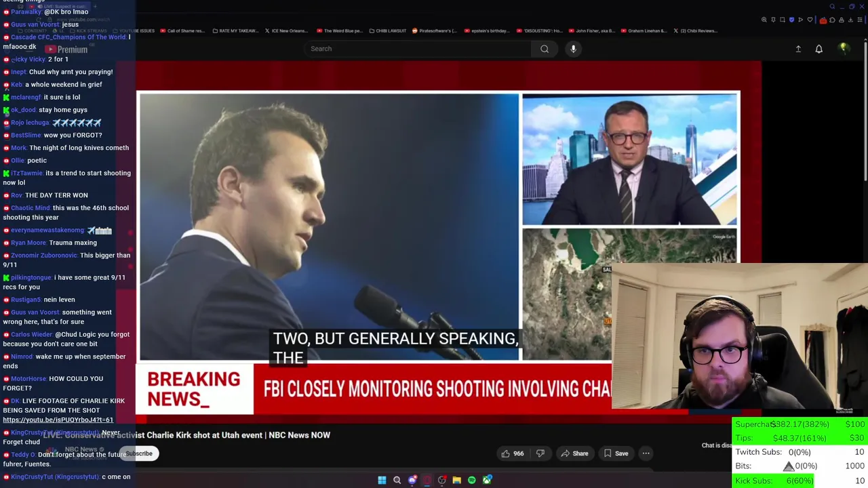Viewport: 868px width, 488px height.
Task: Open the ''DISGUSTING': Ho...' bookmark
Action: (540, 30)
